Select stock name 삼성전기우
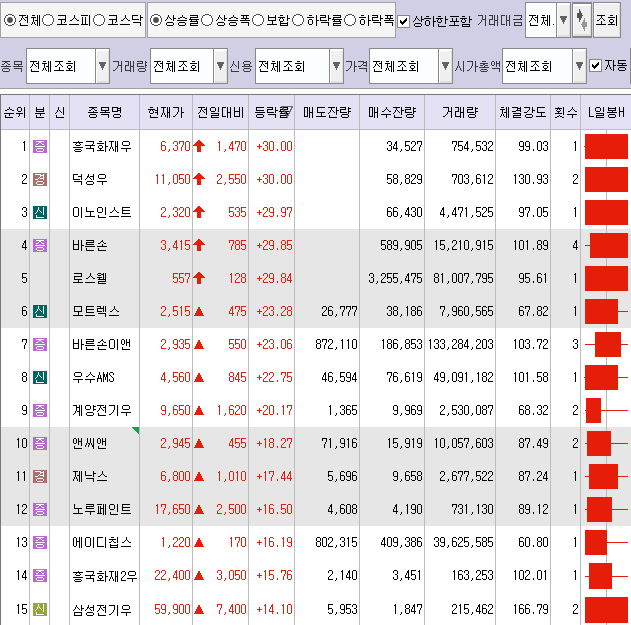Viewport: 631px width, 625px height. pyautogui.click(x=101, y=610)
